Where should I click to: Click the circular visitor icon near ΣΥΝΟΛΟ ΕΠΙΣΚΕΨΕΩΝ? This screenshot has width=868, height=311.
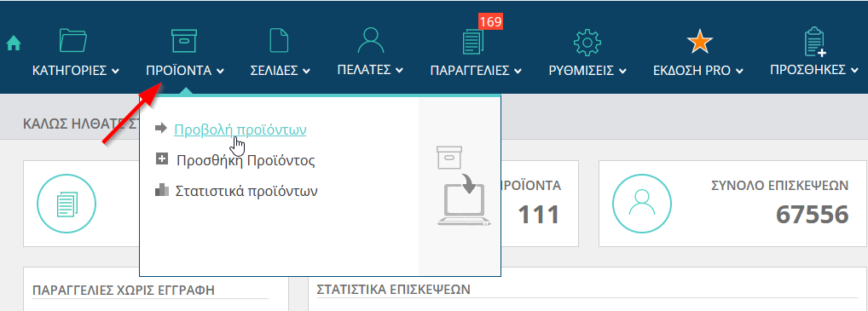[x=642, y=204]
